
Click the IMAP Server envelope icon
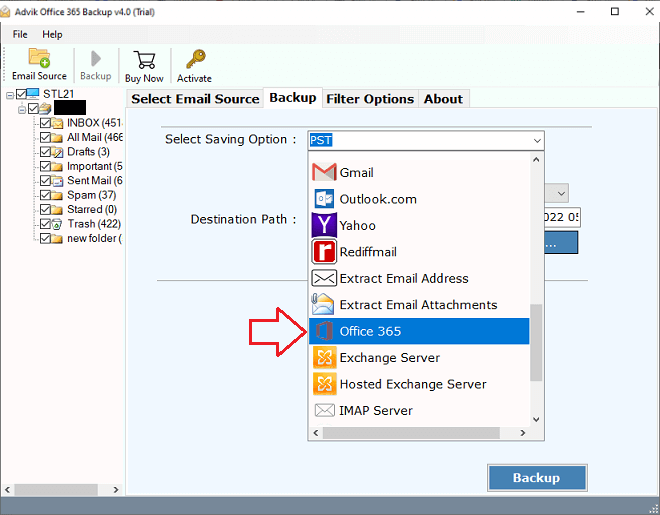(325, 410)
